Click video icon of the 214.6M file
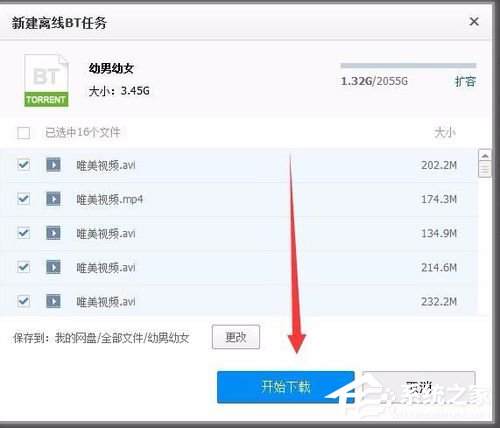500x428 pixels. coord(53,267)
